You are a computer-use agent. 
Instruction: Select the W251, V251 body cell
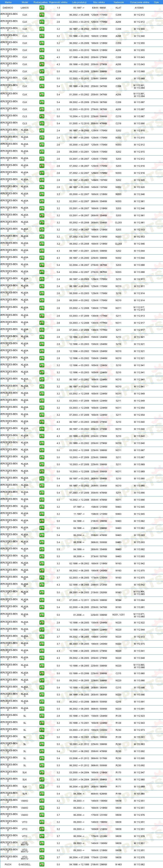tap(118, 615)
